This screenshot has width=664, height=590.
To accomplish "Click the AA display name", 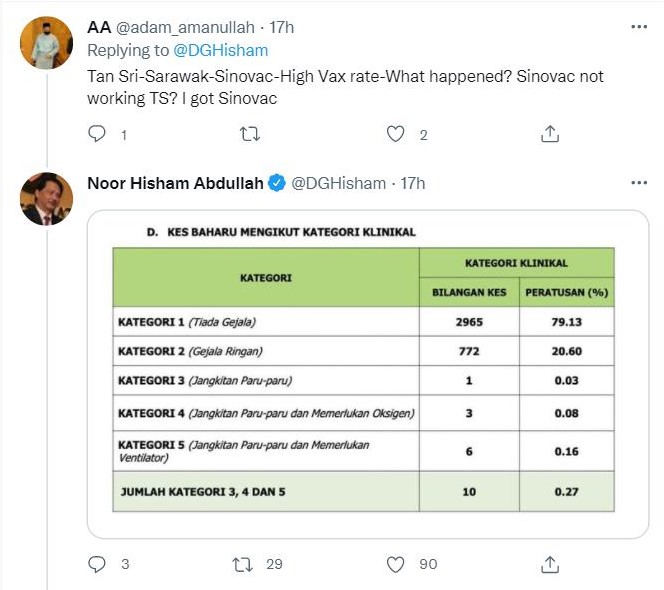I will (99, 27).
